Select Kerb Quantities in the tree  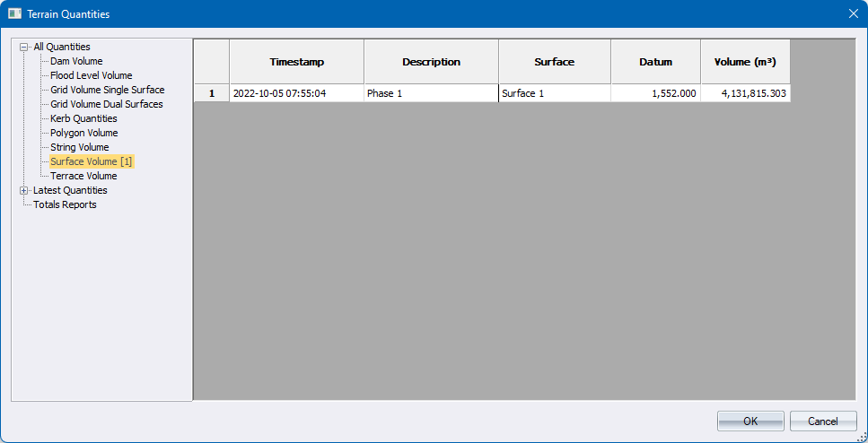[x=83, y=118]
